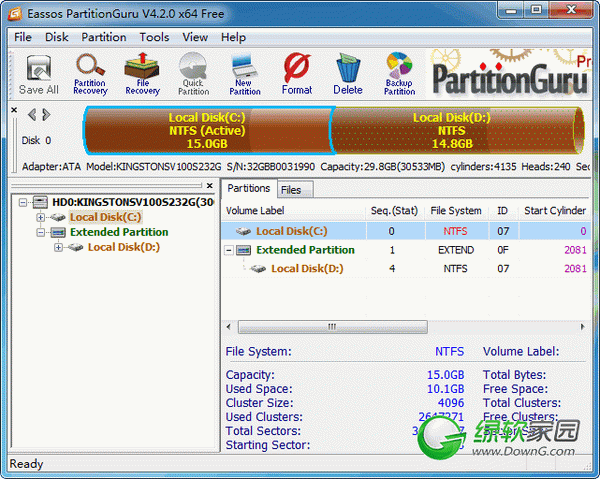Expand Local Disk(C:) in the tree
The width and height of the screenshot is (600, 479).
click(x=40, y=217)
